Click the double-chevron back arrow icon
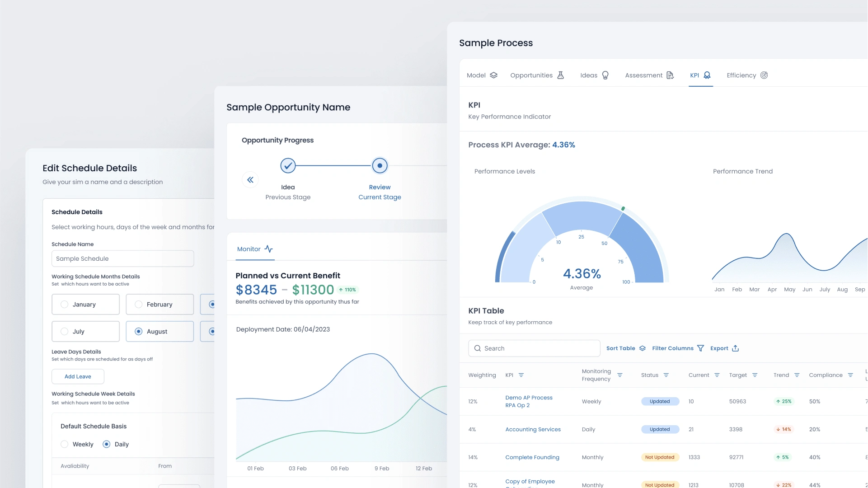 click(250, 180)
